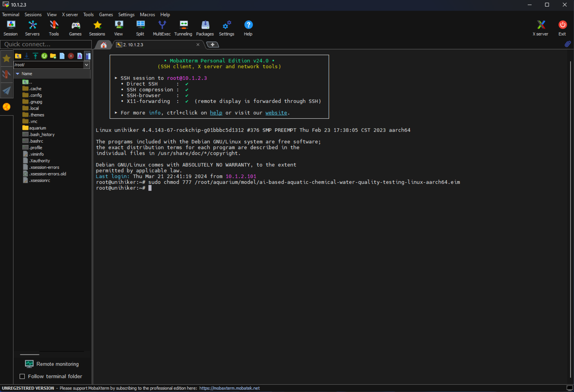Click the Split terminal icon
This screenshot has height=392, width=574.
(140, 28)
